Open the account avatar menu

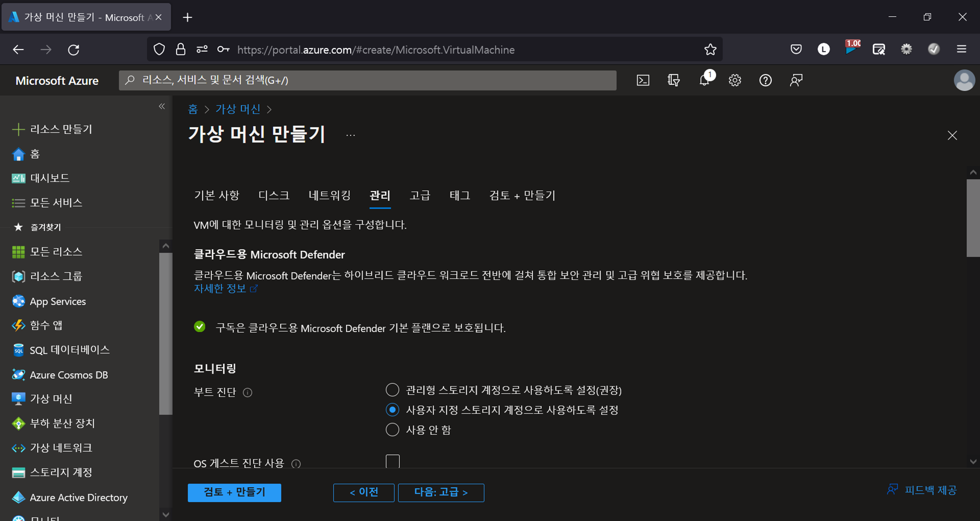964,80
